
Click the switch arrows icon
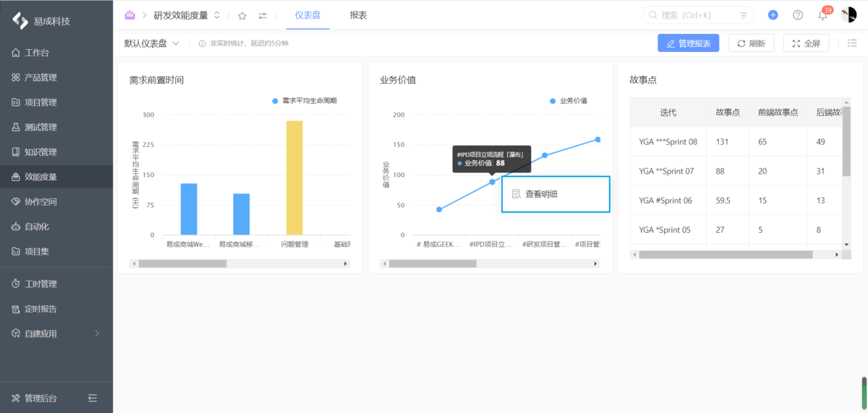pyautogui.click(x=263, y=15)
